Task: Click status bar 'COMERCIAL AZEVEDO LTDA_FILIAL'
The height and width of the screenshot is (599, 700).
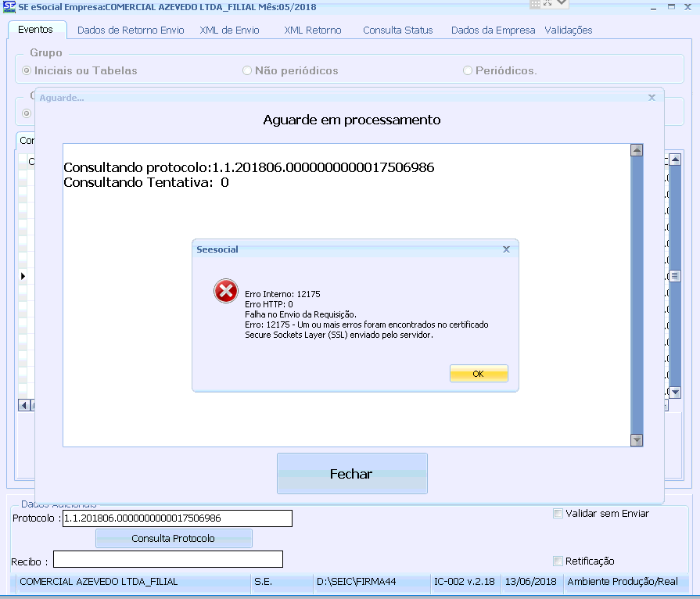Action: pos(99,582)
